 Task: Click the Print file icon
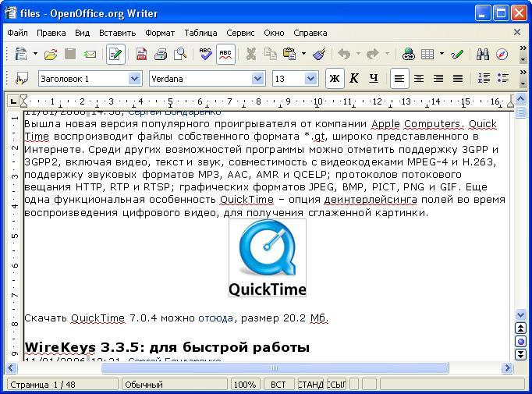161,55
